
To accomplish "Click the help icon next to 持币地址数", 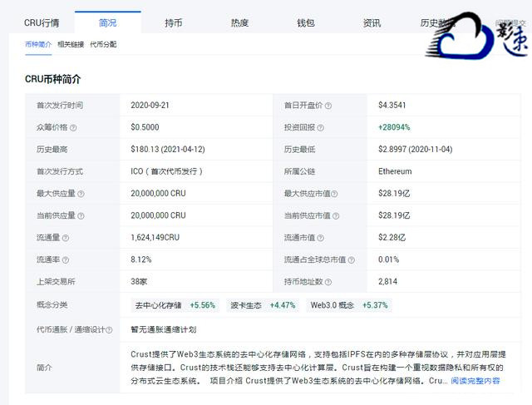I will tap(328, 282).
